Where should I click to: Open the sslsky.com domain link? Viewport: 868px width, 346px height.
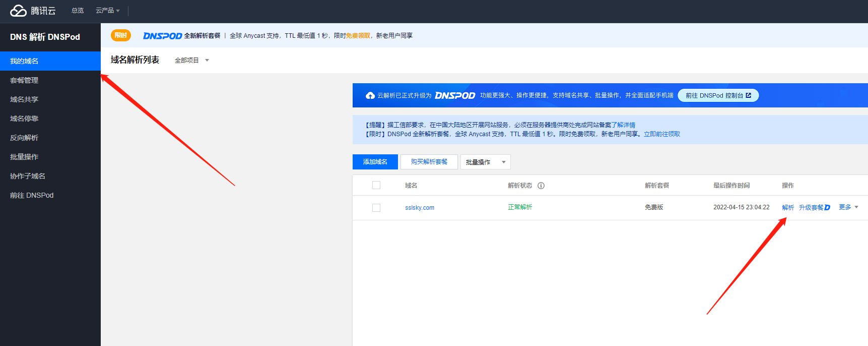pyautogui.click(x=420, y=208)
